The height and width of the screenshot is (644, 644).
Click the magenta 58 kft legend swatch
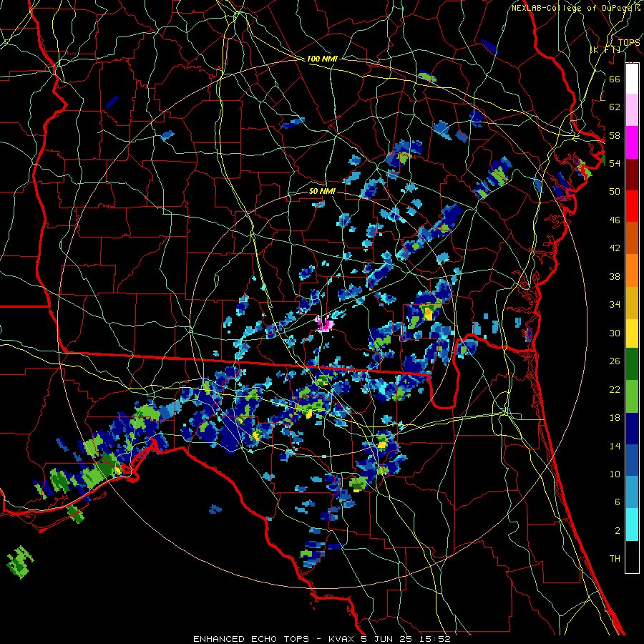click(x=632, y=142)
